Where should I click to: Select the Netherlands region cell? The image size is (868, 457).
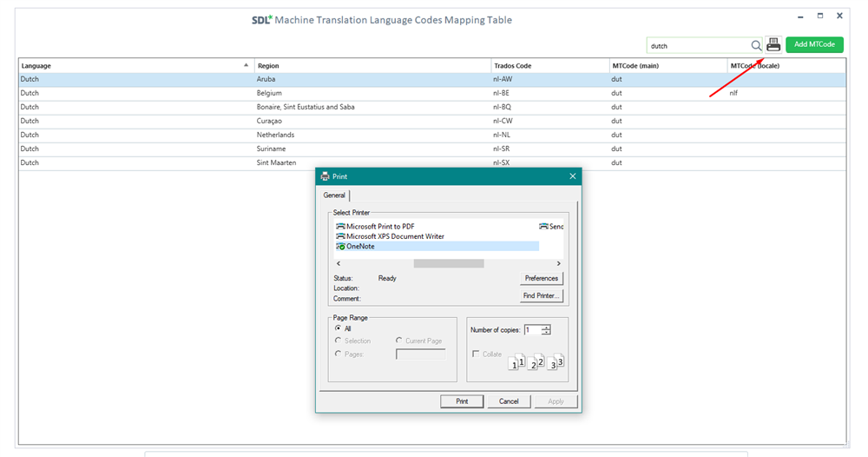click(372, 135)
